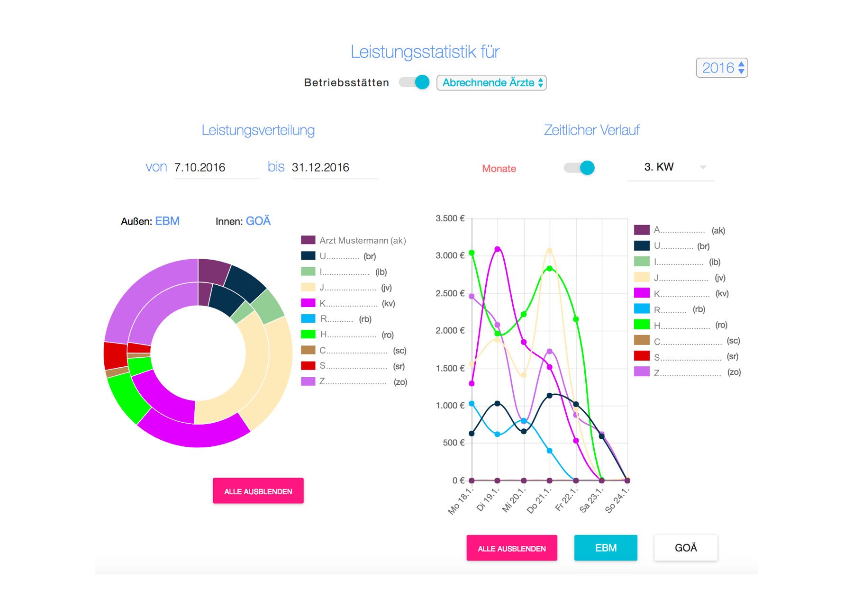The width and height of the screenshot is (853, 616).
Task: Click the '3.500 €' y-axis label
Action: 450,218
